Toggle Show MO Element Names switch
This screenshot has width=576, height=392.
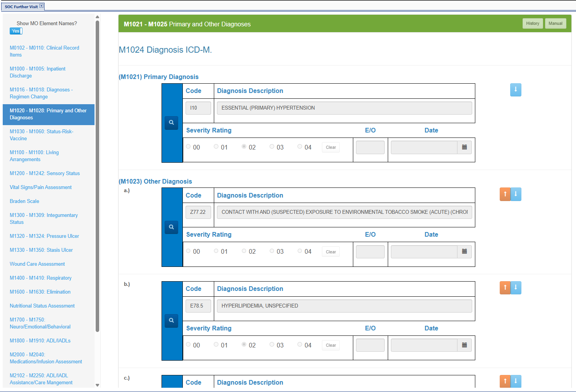pos(16,31)
